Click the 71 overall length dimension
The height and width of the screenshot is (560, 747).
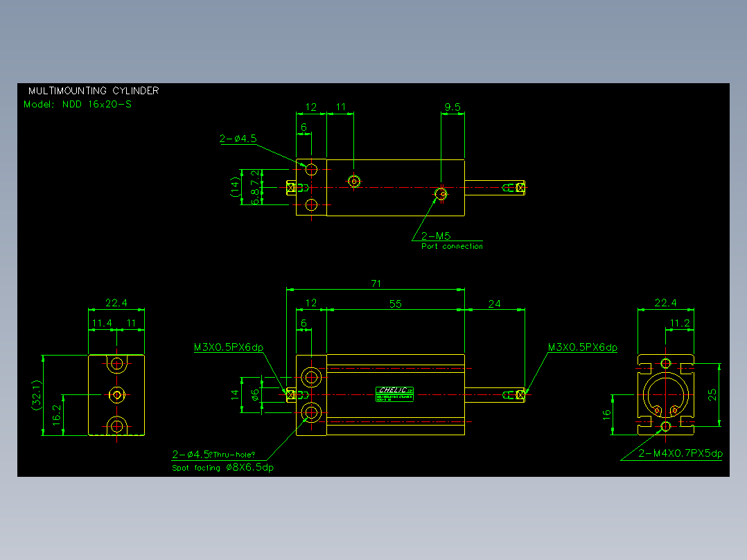pyautogui.click(x=376, y=283)
